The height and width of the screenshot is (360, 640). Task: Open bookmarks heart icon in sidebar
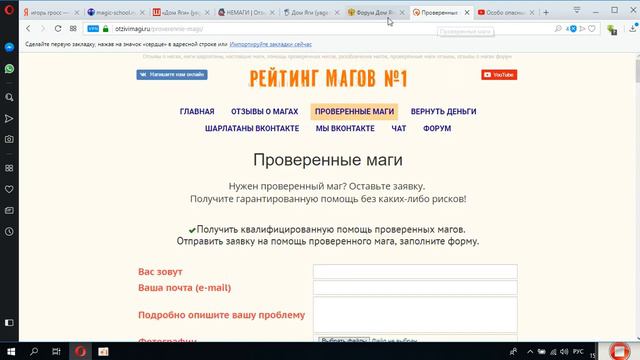(x=9, y=189)
